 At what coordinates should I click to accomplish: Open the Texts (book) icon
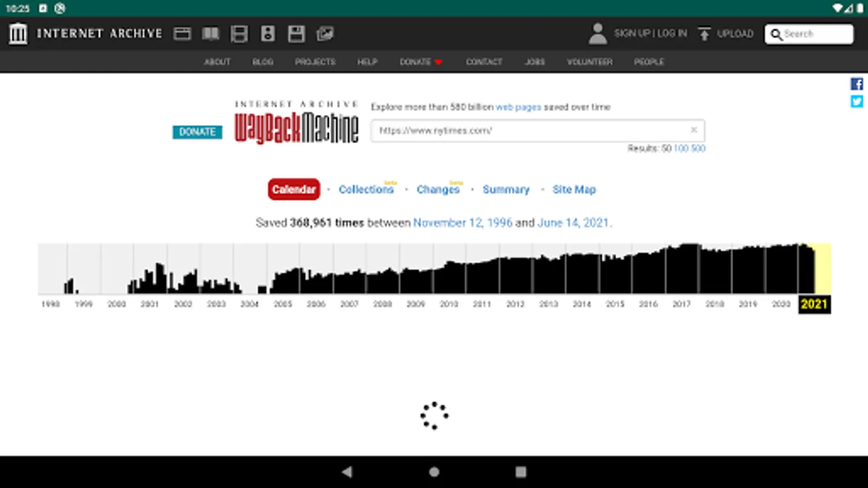click(210, 34)
